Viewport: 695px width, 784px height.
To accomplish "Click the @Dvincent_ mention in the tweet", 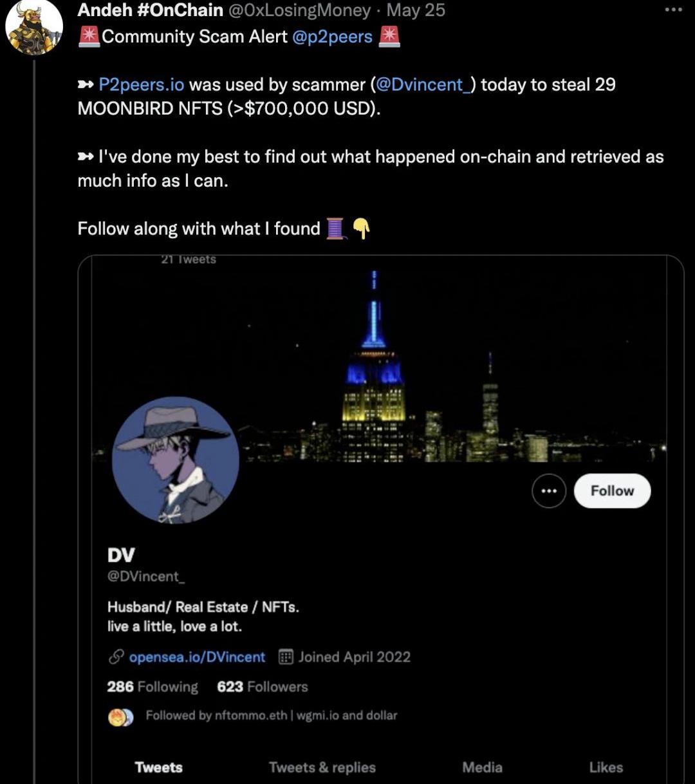I will [x=422, y=84].
